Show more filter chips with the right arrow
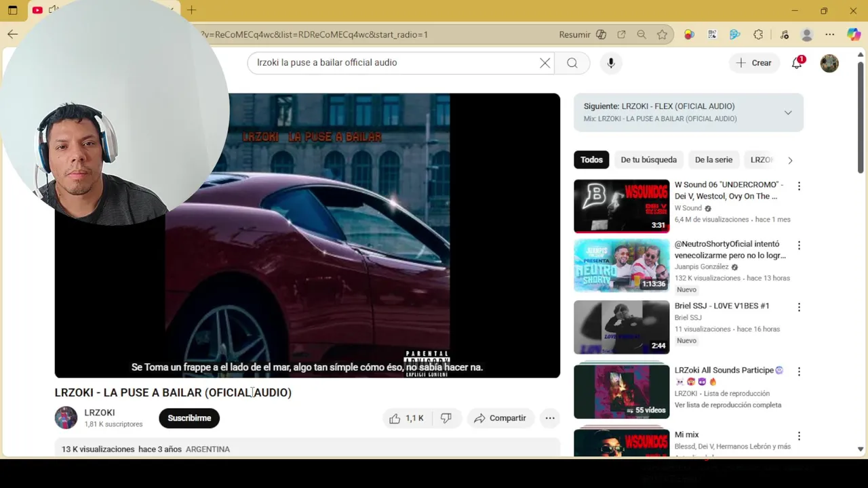 [x=790, y=161]
